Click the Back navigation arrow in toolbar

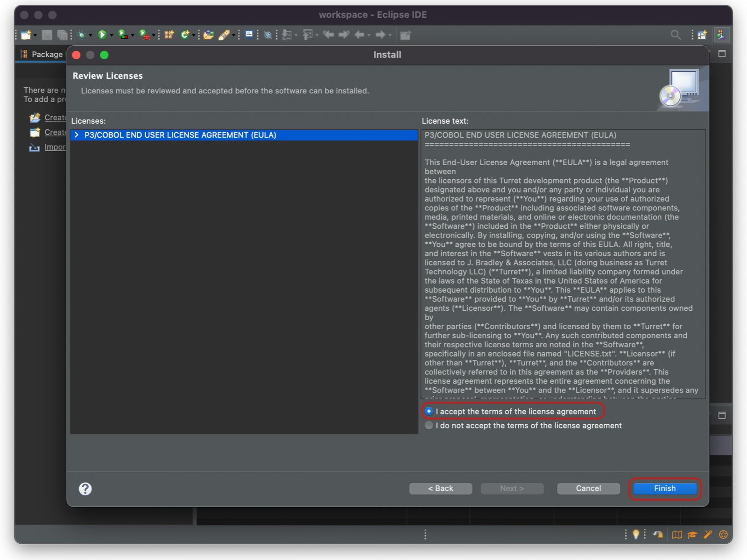click(359, 35)
